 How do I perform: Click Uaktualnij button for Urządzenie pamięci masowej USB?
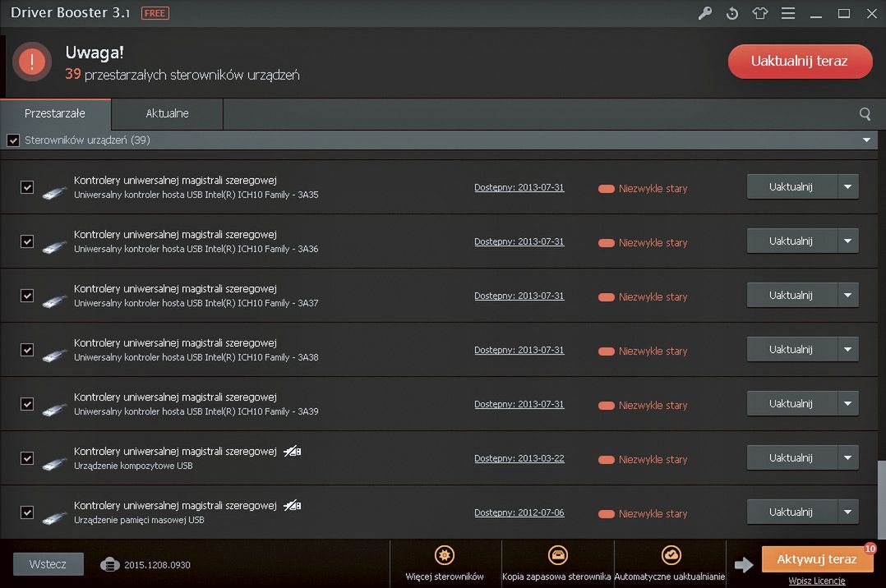791,512
